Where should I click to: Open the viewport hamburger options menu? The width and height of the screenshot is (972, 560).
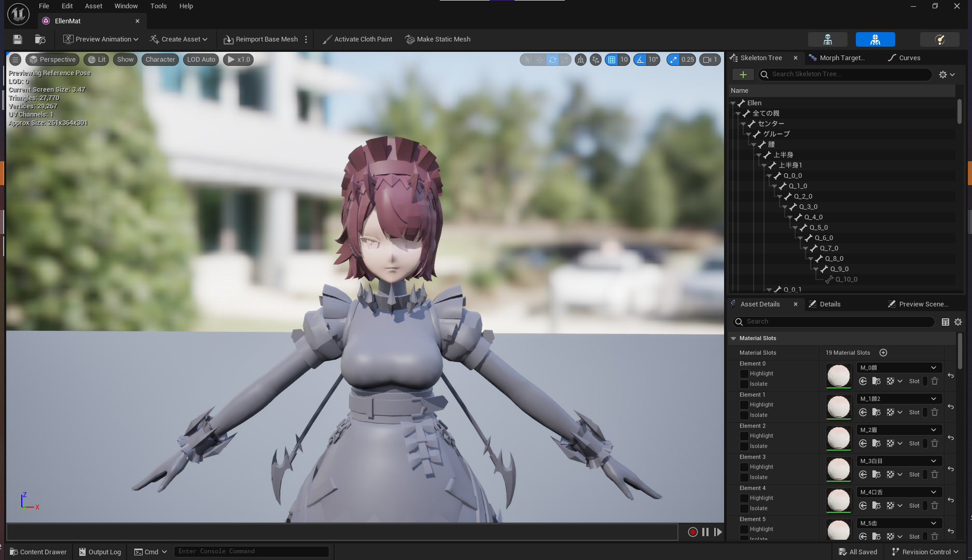[16, 60]
